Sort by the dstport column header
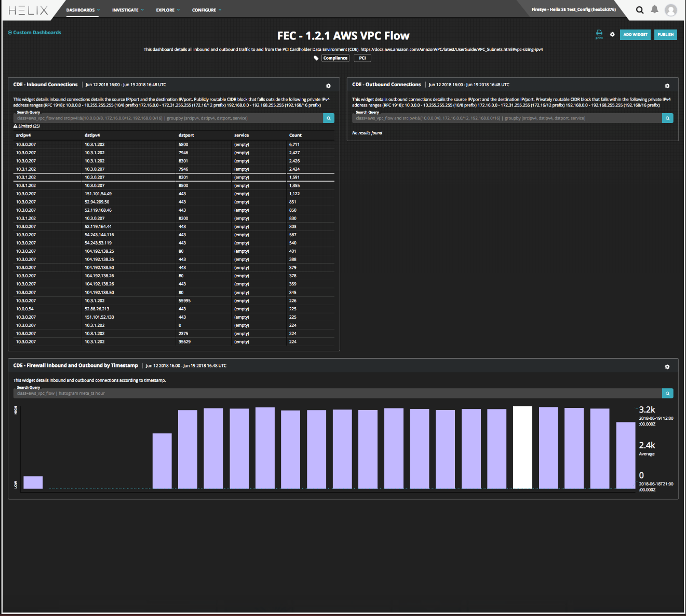Viewport: 686px width, 616px height. tap(186, 135)
